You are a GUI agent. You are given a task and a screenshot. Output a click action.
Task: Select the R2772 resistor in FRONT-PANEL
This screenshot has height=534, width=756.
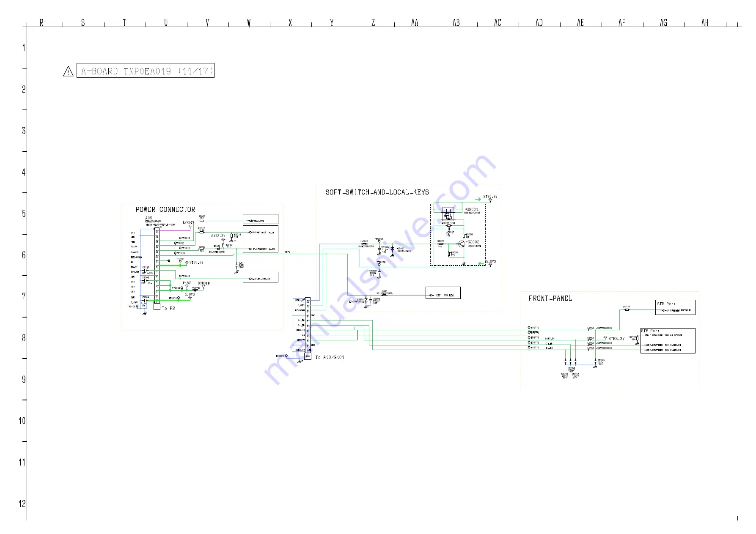(627, 310)
